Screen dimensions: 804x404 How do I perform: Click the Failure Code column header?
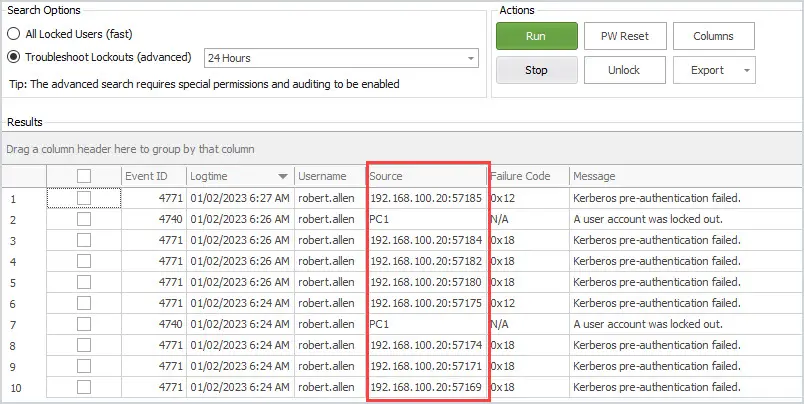[528, 176]
